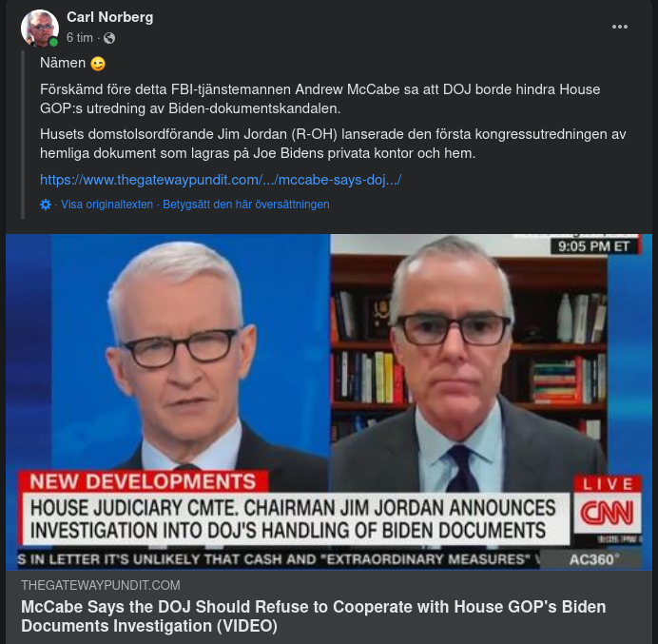Viewport: 658px width, 644px height.
Task: Click the AC360 badge in preview
Action: [x=593, y=559]
